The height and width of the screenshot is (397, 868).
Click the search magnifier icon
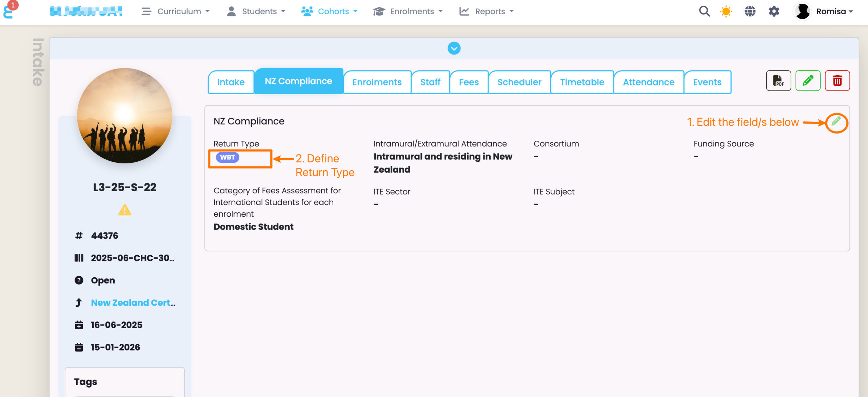704,12
